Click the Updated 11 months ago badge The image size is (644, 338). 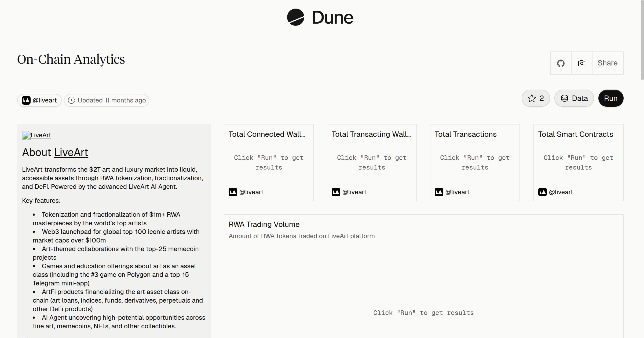[x=107, y=100]
